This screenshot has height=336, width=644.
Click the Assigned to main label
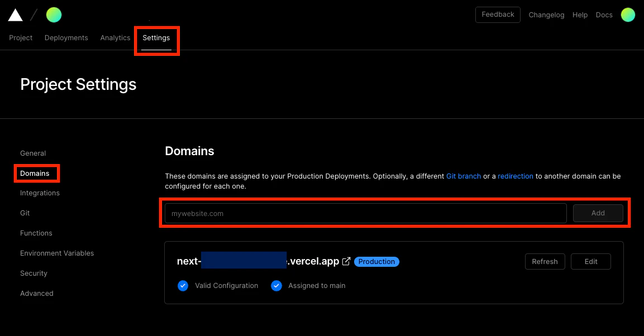click(317, 286)
